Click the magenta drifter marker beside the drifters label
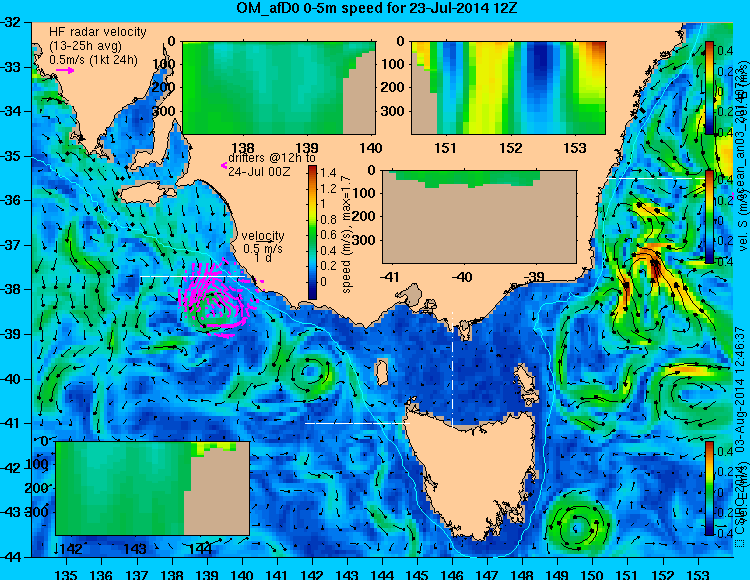The height and width of the screenshot is (580, 750). tap(223, 165)
